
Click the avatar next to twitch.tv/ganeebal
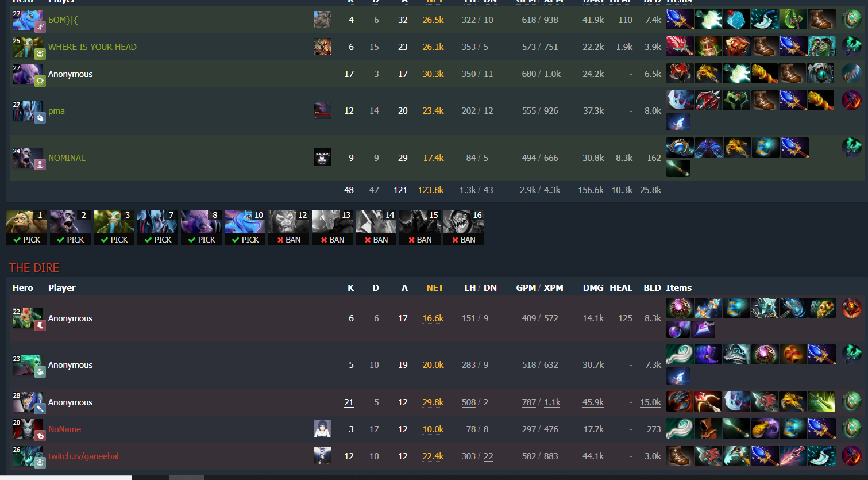click(322, 455)
